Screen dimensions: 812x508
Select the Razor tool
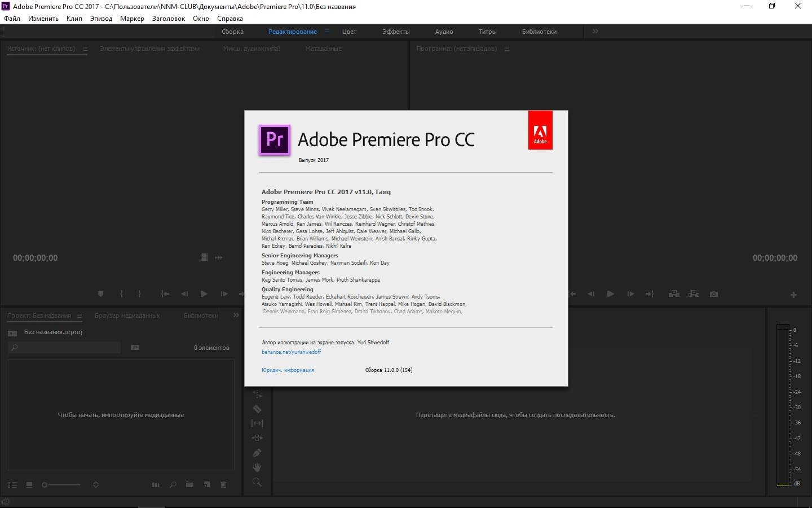[x=257, y=409]
